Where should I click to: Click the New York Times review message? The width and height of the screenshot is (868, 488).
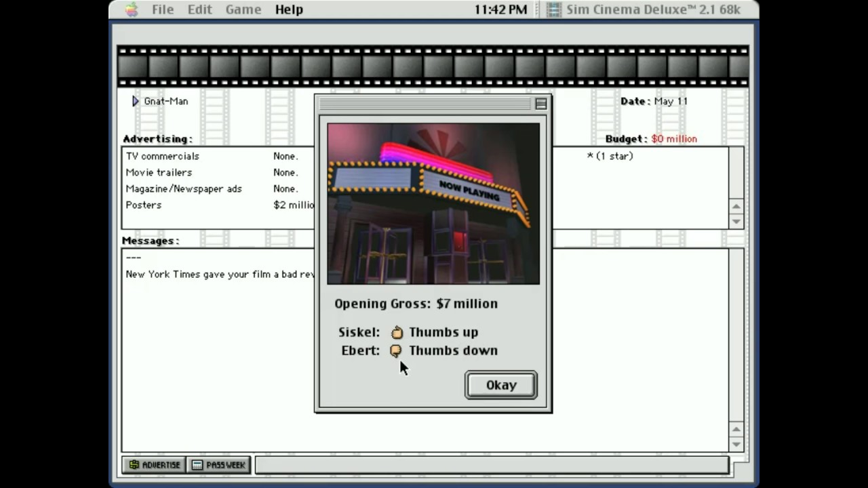click(220, 274)
